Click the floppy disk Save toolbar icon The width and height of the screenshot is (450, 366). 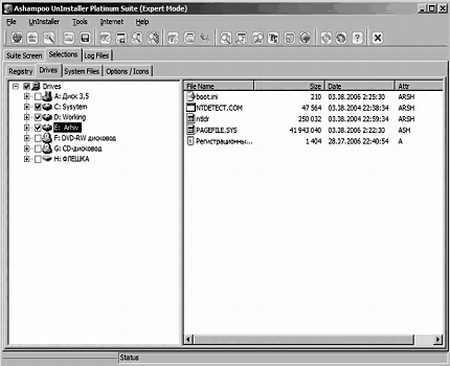pyautogui.click(x=85, y=38)
